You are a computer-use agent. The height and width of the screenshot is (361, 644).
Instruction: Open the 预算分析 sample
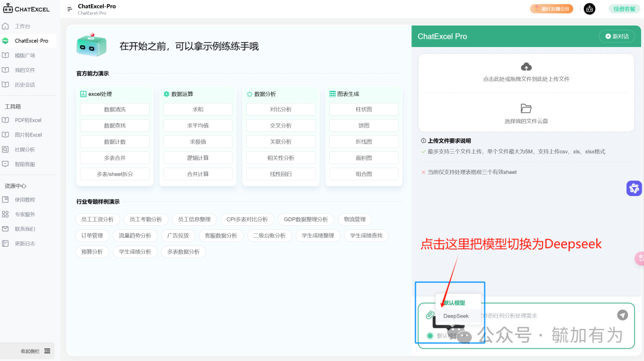pyautogui.click(x=92, y=252)
